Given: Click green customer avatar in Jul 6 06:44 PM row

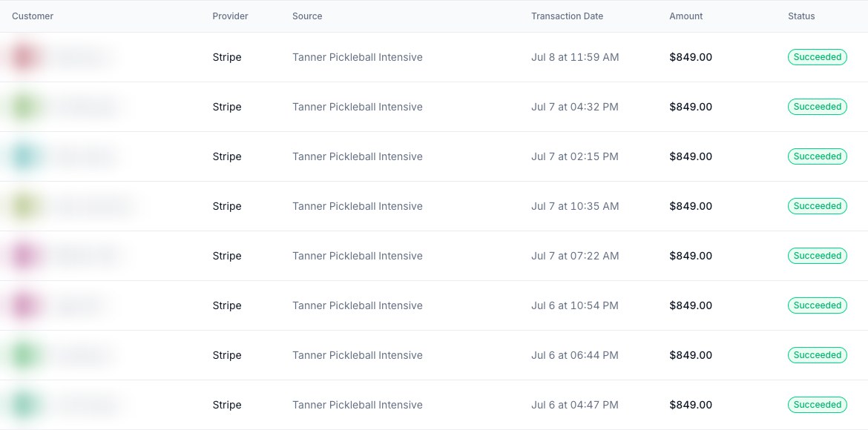Looking at the screenshot, I should (24, 355).
